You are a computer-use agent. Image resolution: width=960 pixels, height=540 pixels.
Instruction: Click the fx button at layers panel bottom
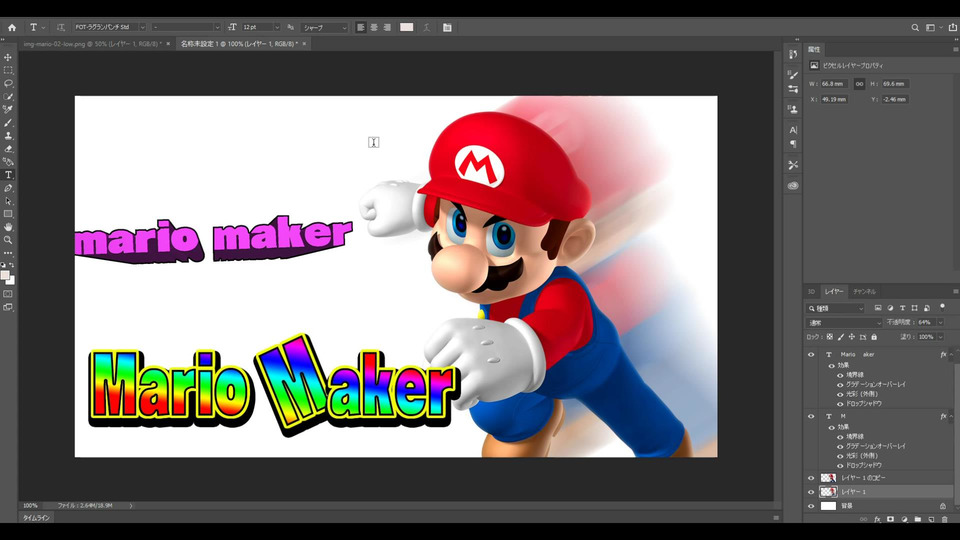coord(877,519)
